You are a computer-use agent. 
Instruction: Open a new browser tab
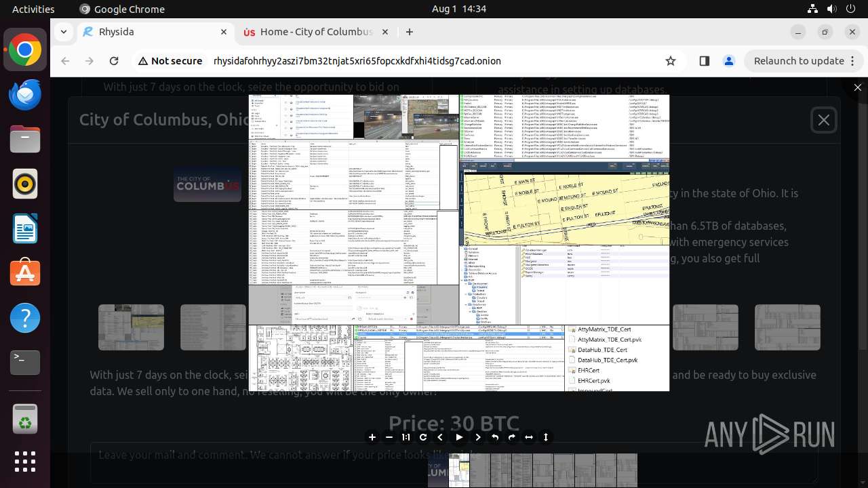pos(409,32)
